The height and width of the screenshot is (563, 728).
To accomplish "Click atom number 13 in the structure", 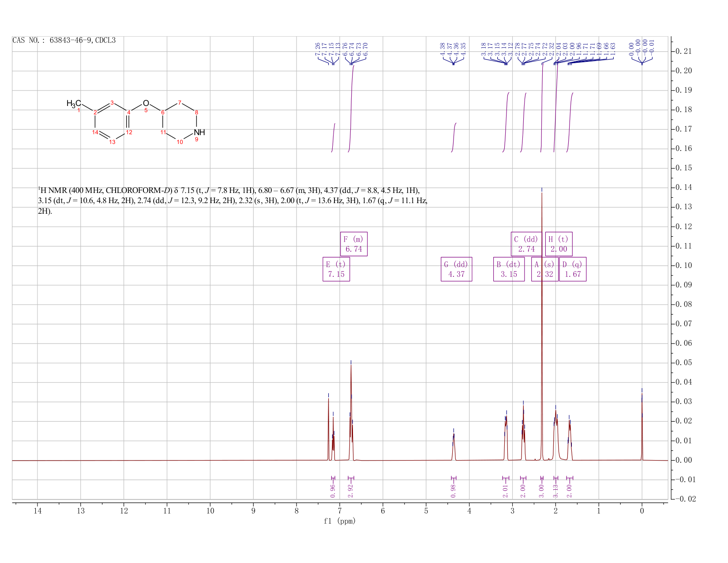I will click(112, 142).
